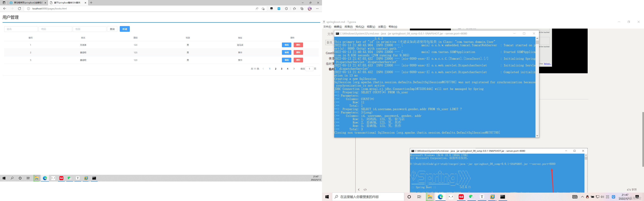Click the 英 input method indicator in tray
Viewport: 644px width, 201px height.
coord(607,197)
